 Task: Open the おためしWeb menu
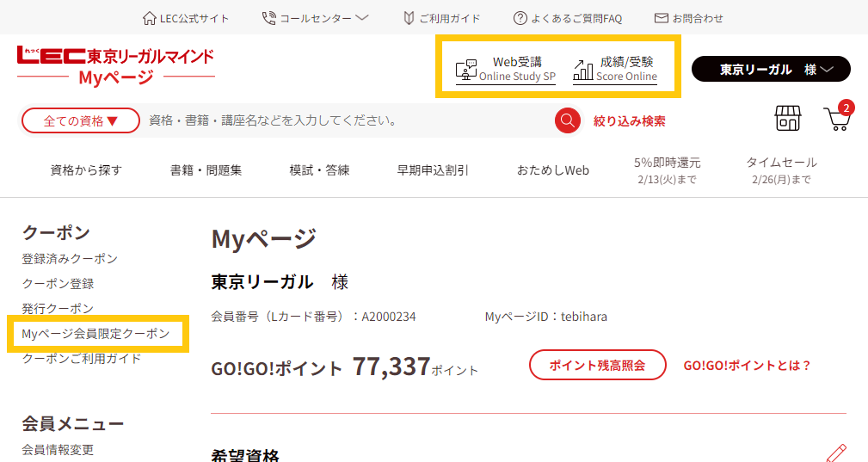(552, 170)
